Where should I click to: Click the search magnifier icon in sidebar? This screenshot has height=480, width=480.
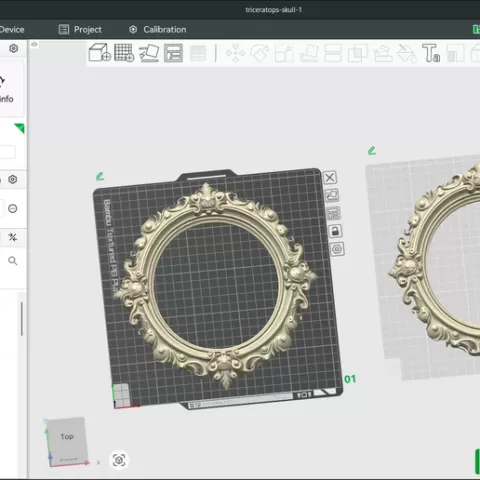coord(13,261)
